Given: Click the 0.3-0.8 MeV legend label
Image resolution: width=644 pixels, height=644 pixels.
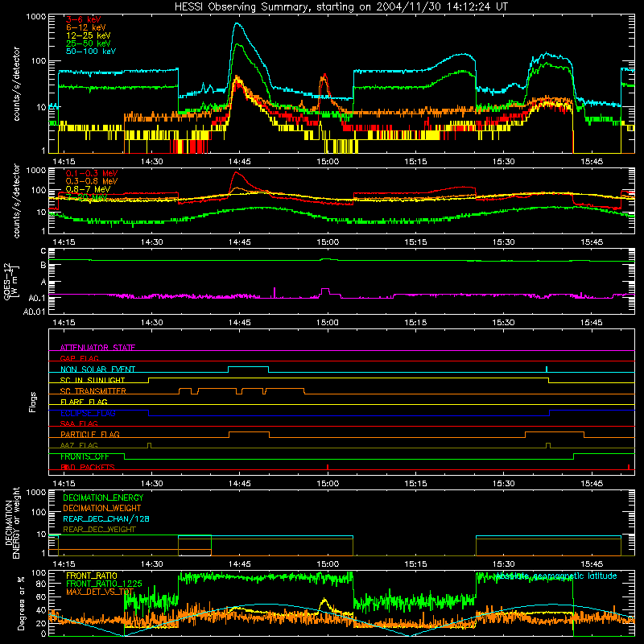Looking at the screenshot, I should click(92, 182).
